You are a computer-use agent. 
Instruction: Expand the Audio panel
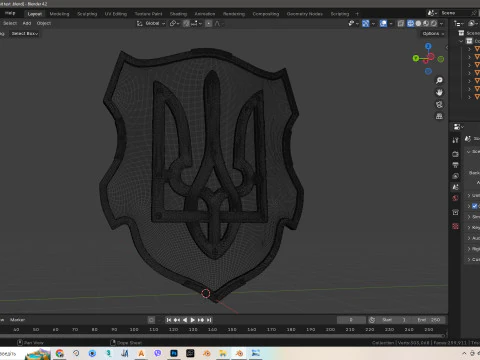(469, 238)
